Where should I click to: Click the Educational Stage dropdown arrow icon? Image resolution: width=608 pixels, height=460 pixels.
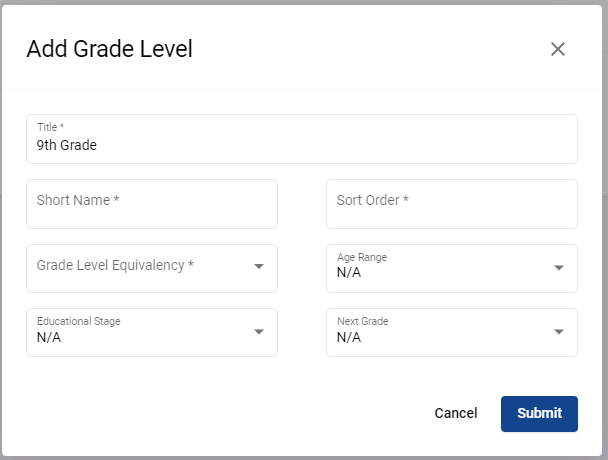click(259, 332)
